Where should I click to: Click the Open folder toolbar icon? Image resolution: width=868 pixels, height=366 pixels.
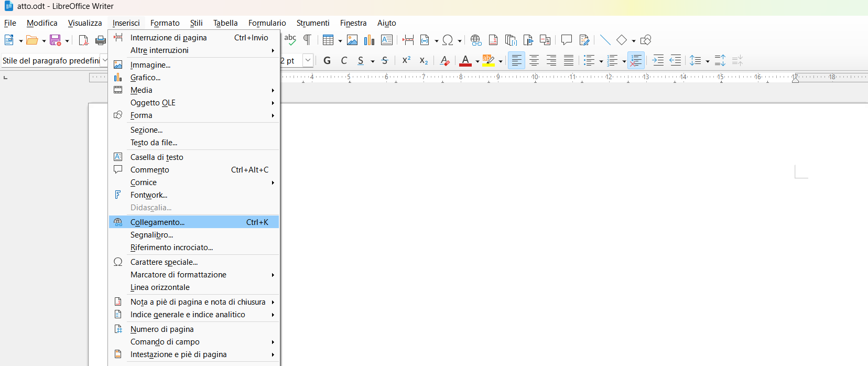click(32, 40)
